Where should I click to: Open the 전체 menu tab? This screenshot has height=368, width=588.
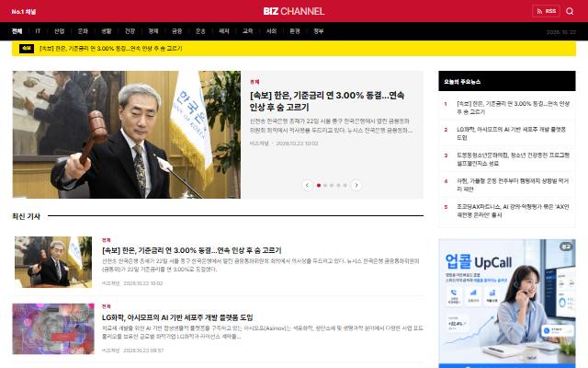coord(17,31)
